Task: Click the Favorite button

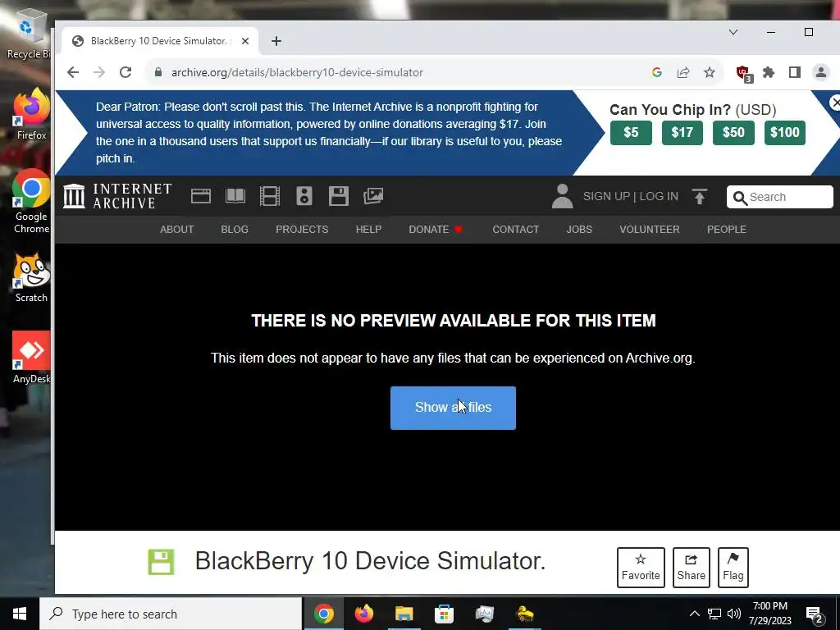Action: click(x=641, y=568)
